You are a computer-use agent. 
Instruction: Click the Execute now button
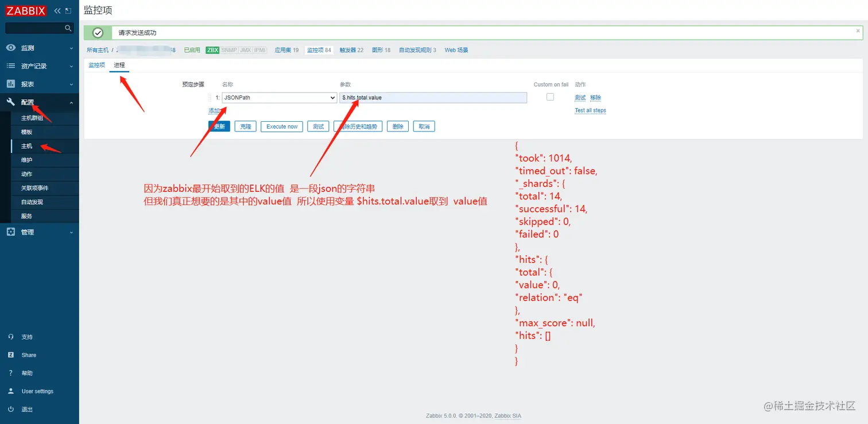282,126
